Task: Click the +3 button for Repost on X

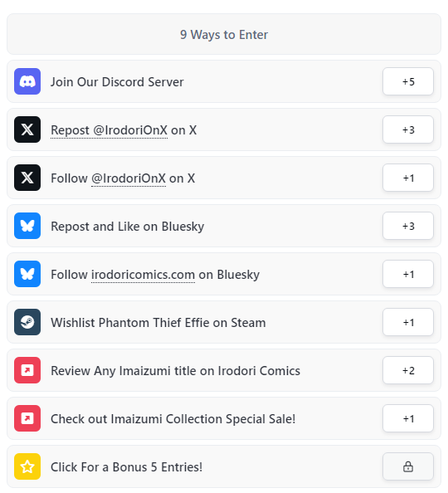Action: [x=408, y=129]
